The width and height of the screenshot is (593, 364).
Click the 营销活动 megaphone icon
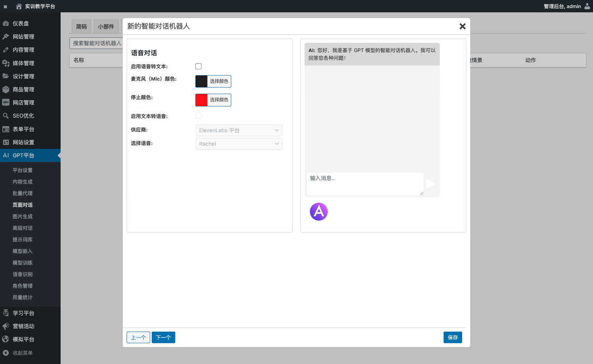coord(6,326)
